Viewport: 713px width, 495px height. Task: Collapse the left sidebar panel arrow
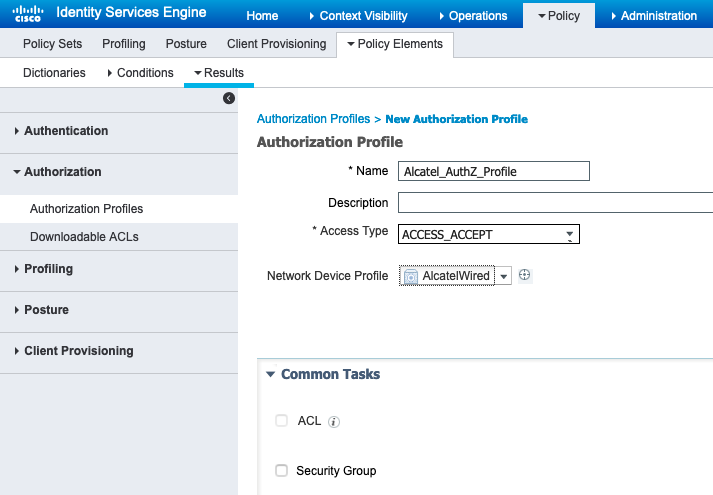(229, 98)
